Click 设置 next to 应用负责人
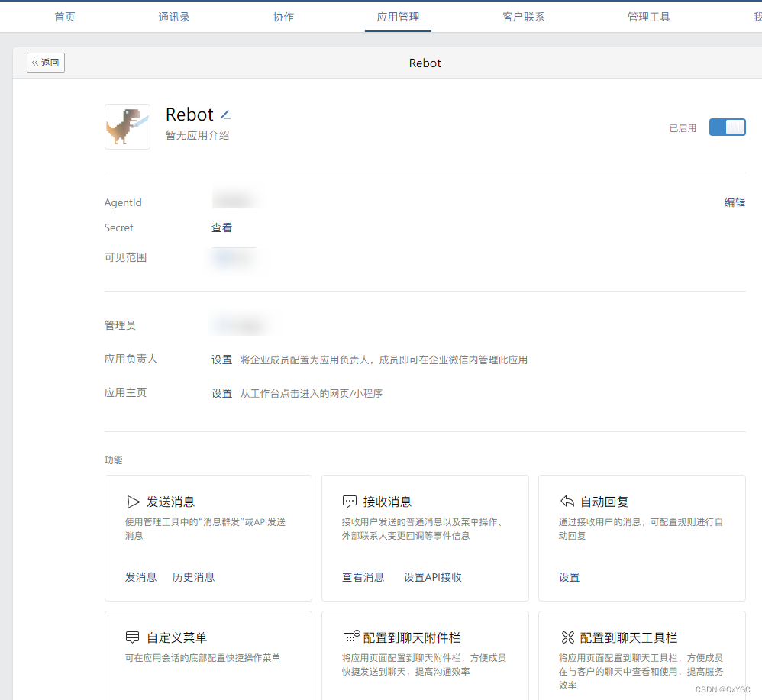 point(221,359)
